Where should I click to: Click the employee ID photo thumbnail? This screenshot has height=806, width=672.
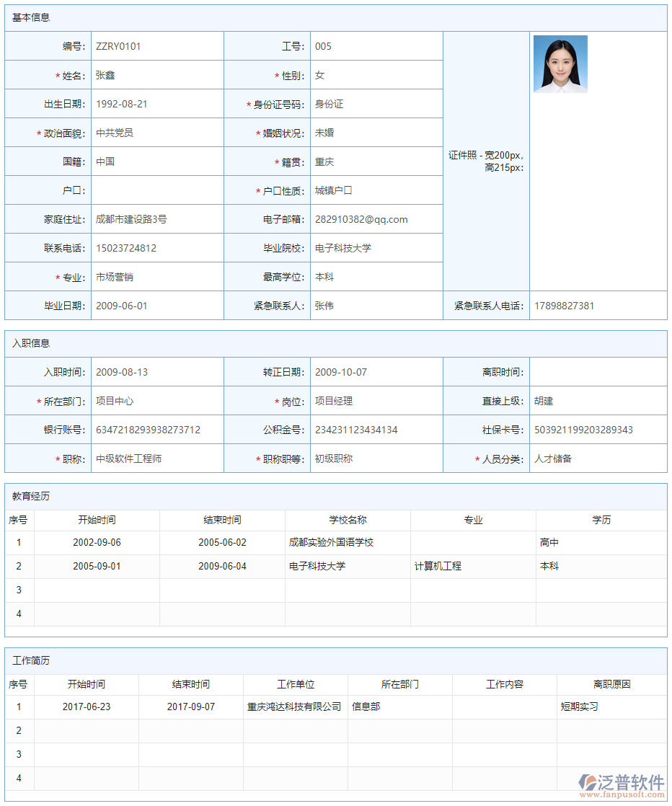pyautogui.click(x=560, y=63)
